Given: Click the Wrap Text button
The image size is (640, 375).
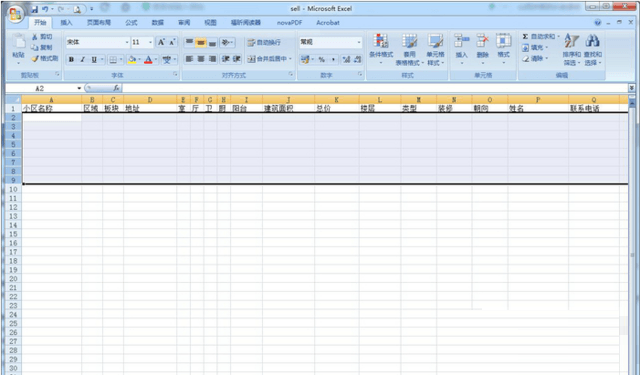Looking at the screenshot, I should coord(264,42).
